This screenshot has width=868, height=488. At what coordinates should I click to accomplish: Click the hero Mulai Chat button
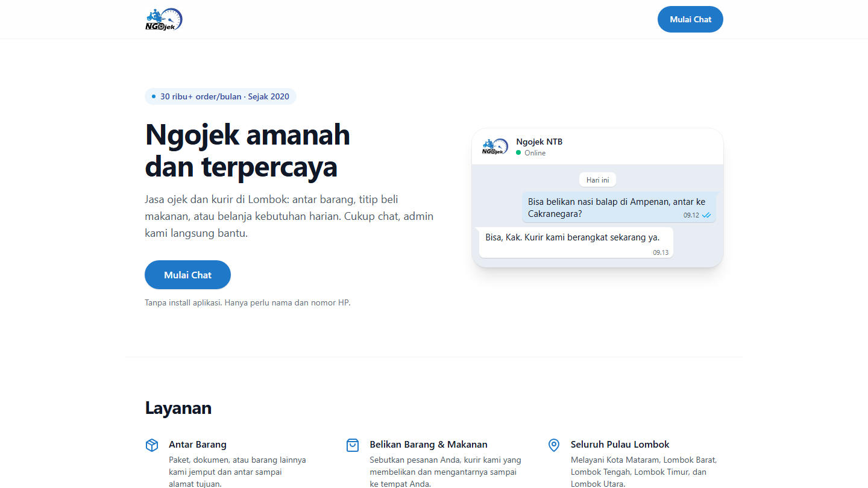tap(187, 275)
